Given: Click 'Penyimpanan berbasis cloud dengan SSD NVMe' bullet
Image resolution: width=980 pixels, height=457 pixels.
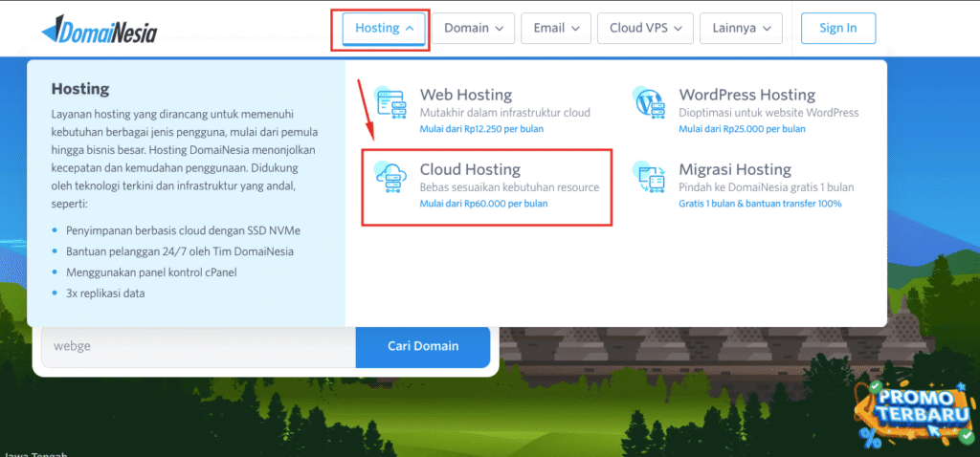Looking at the screenshot, I should coord(183,230).
